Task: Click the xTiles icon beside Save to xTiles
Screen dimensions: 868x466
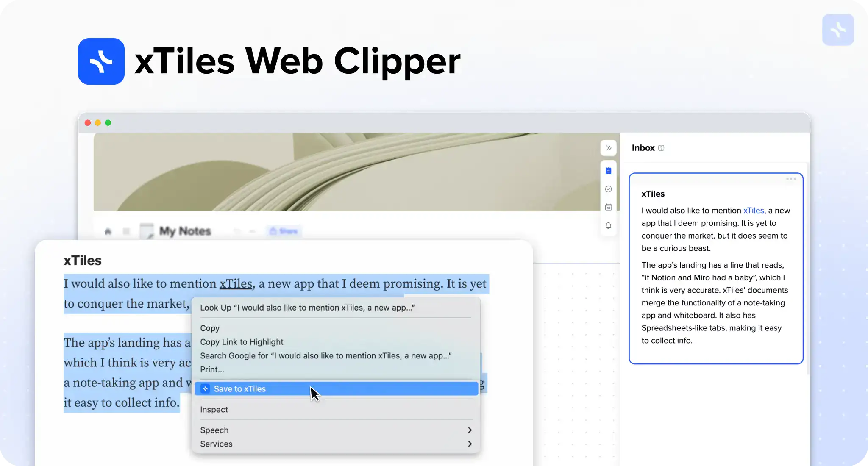Action: tap(205, 389)
